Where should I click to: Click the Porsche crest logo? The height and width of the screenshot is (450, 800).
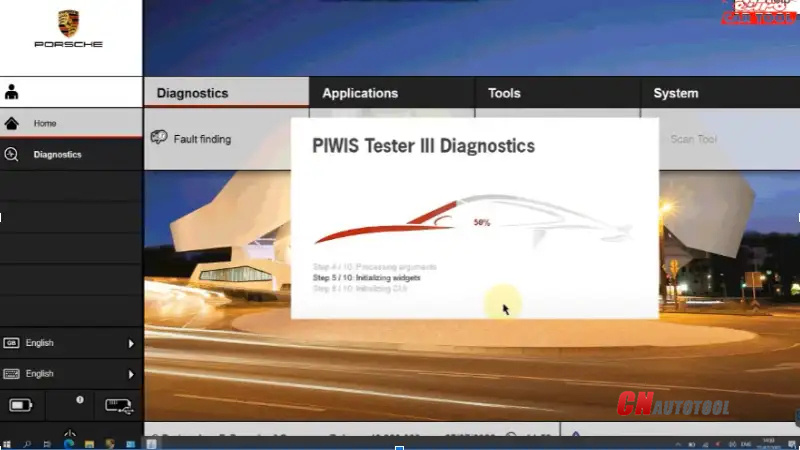click(x=68, y=23)
